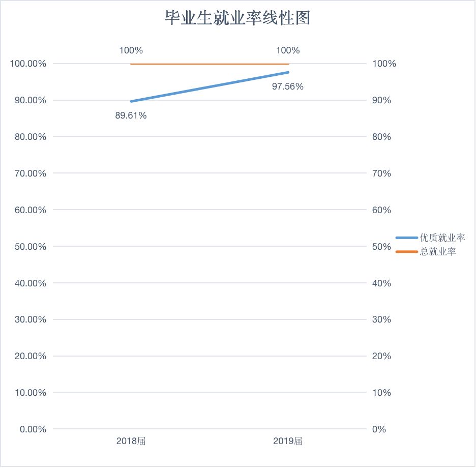476x468 pixels.
Task: Select the 优质就业率 legend text
Action: [442, 238]
